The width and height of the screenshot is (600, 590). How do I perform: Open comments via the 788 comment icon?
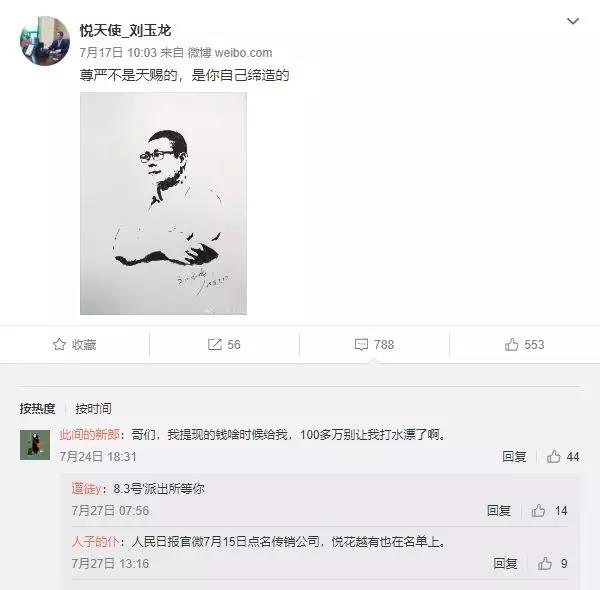[x=361, y=345]
